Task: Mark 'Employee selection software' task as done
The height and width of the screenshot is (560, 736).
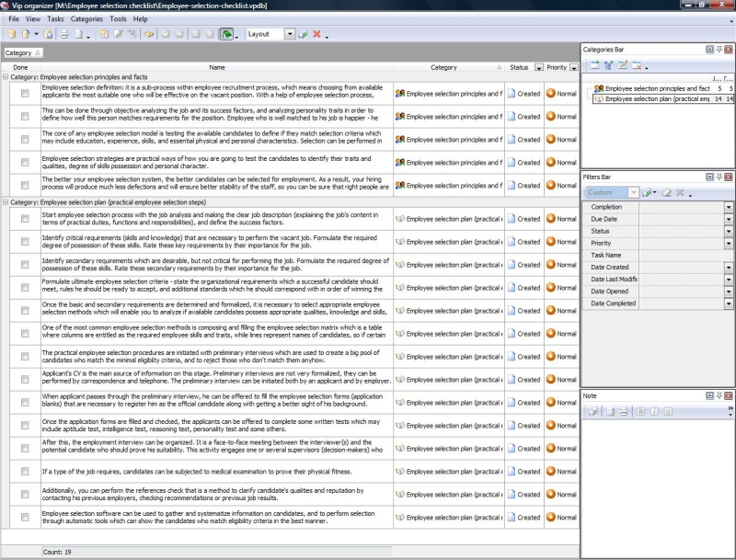Action: (25, 517)
